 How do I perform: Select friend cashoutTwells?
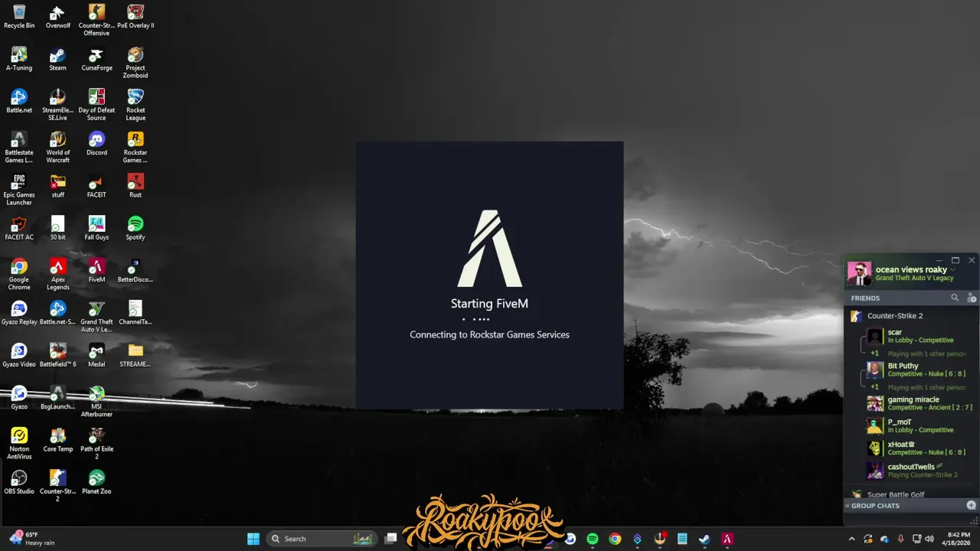click(912, 470)
